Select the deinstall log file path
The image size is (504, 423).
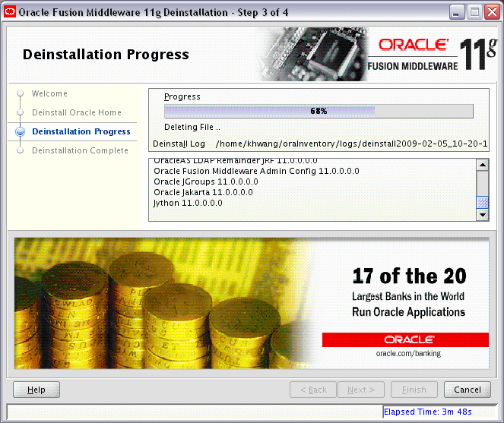click(x=352, y=144)
